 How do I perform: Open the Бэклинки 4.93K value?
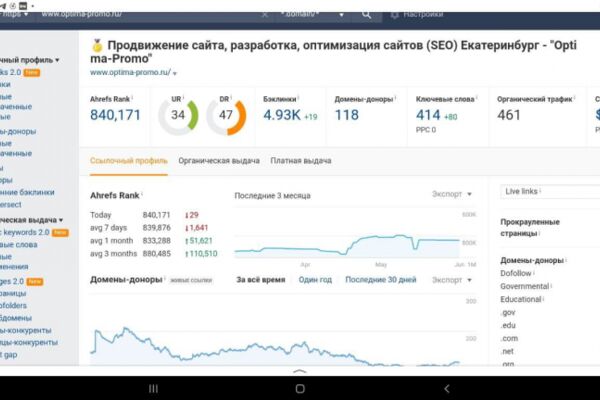click(x=282, y=115)
